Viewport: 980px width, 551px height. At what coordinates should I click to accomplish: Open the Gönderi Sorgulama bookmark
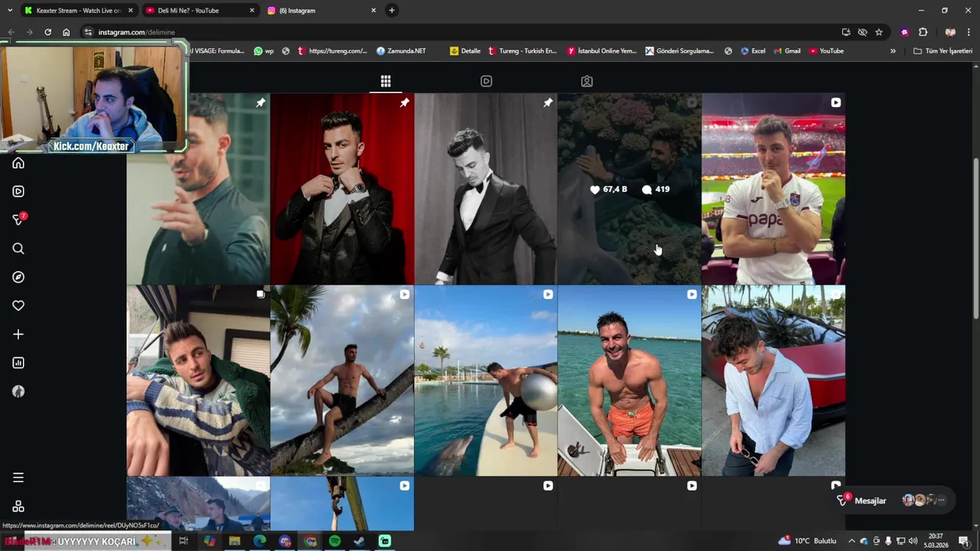click(680, 51)
